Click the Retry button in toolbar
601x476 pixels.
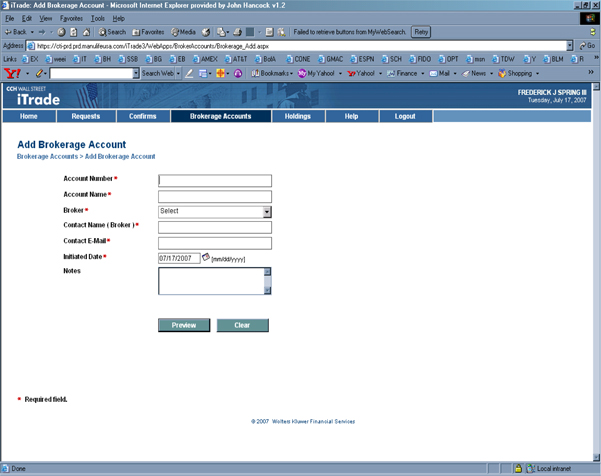point(421,32)
